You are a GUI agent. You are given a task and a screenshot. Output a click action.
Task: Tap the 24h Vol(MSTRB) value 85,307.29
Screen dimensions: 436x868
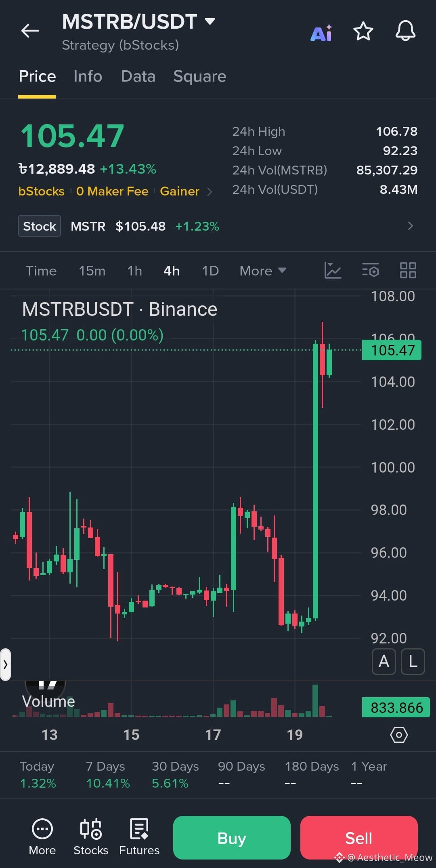[x=387, y=170]
